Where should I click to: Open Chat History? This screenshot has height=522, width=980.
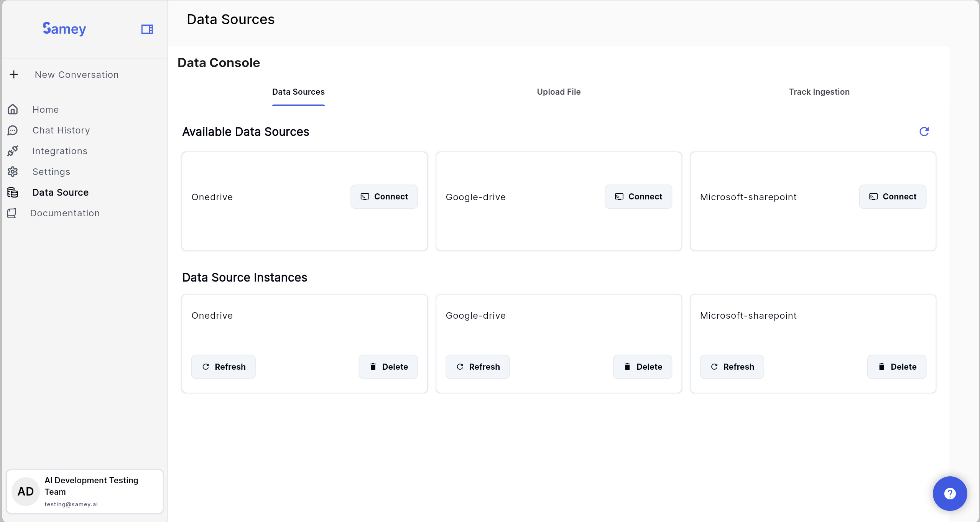pyautogui.click(x=61, y=130)
